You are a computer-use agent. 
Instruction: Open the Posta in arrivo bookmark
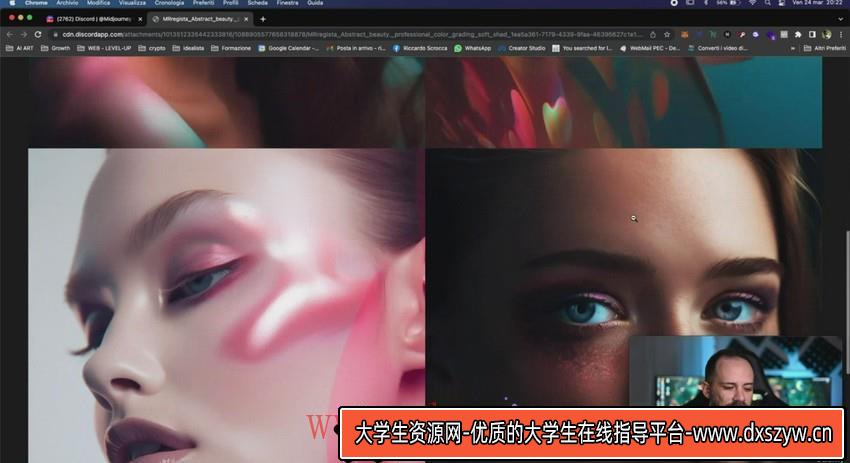click(x=356, y=48)
